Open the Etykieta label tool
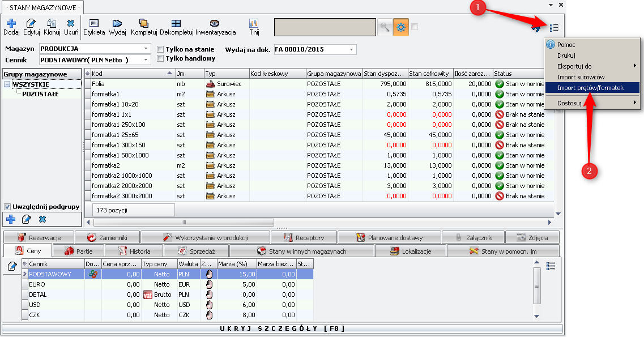The width and height of the screenshot is (644, 337). coord(94,24)
